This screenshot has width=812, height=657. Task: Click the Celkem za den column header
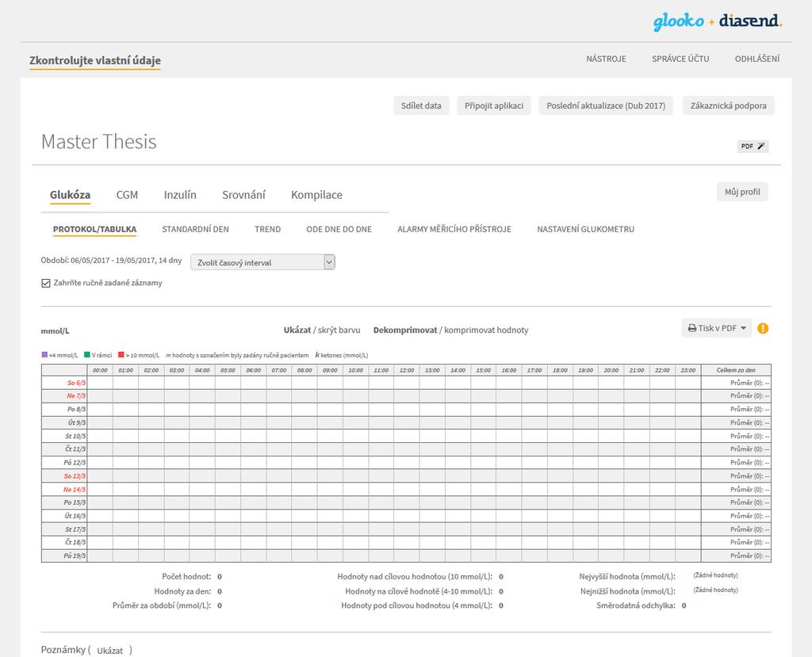[736, 370]
